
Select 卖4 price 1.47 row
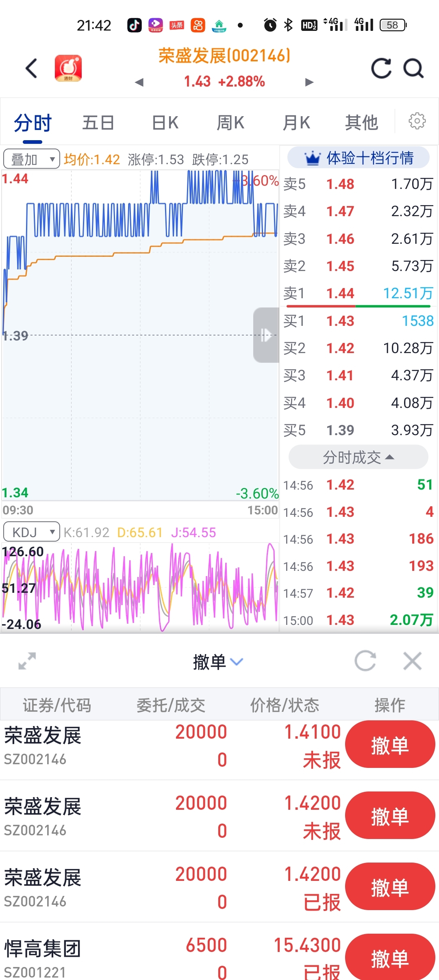(358, 211)
